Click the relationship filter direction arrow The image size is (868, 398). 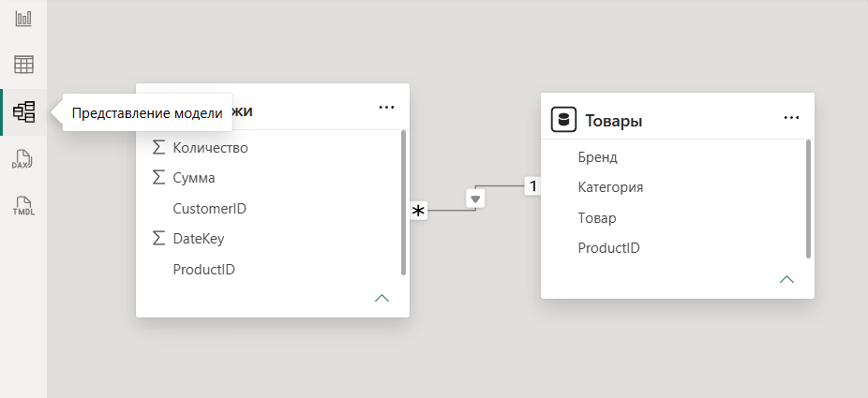[475, 198]
